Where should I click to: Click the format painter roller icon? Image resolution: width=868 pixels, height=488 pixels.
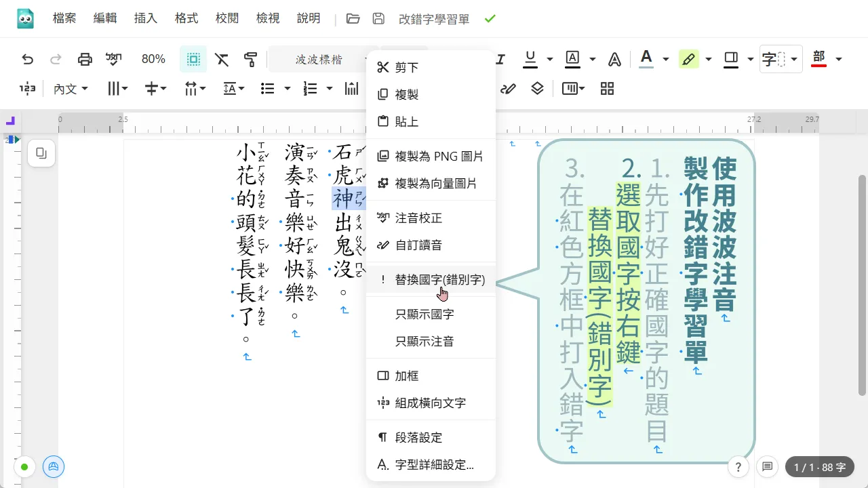click(250, 59)
